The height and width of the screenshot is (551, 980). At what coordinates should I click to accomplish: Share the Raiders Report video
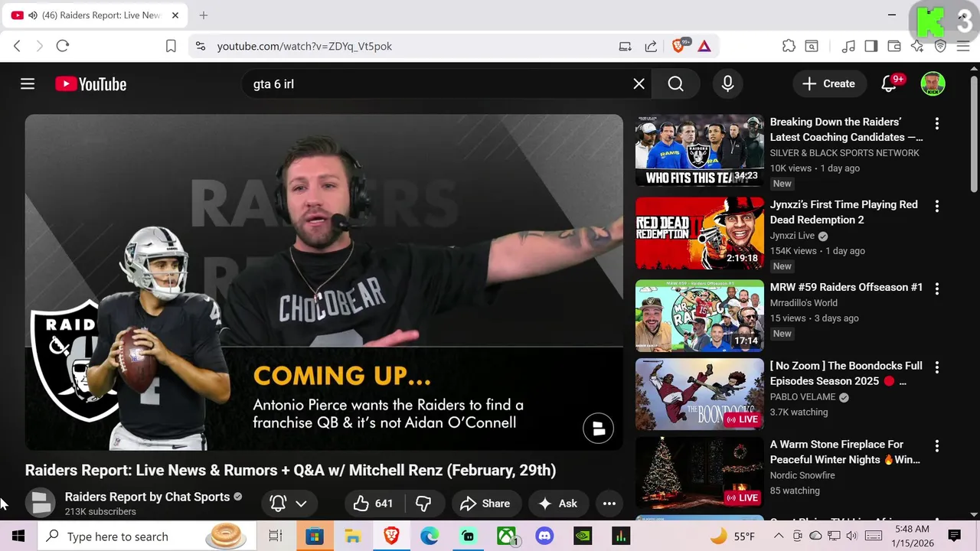[x=485, y=504]
